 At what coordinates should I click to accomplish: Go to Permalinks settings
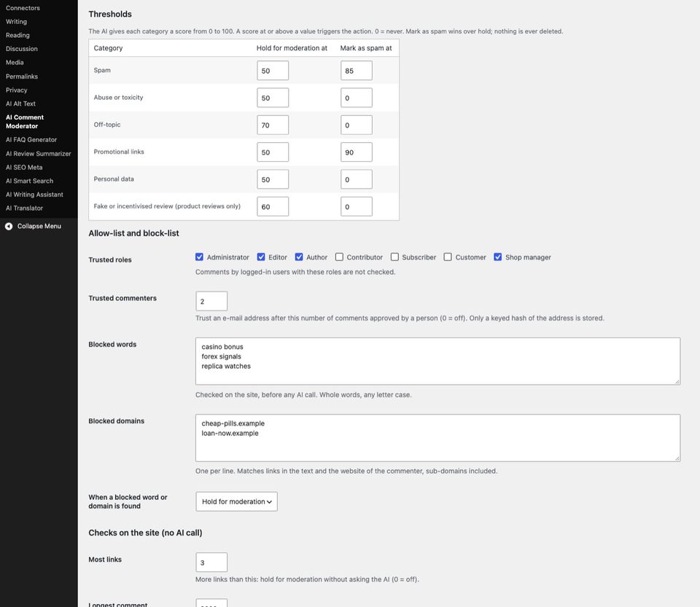22,77
